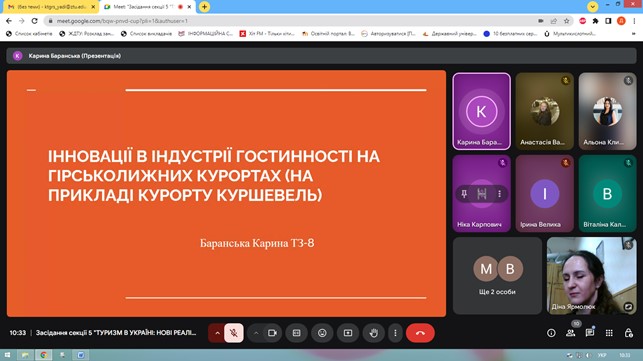This screenshot has width=643, height=361.
Task: Switch to the Gmail browser tab
Action: [50, 7]
